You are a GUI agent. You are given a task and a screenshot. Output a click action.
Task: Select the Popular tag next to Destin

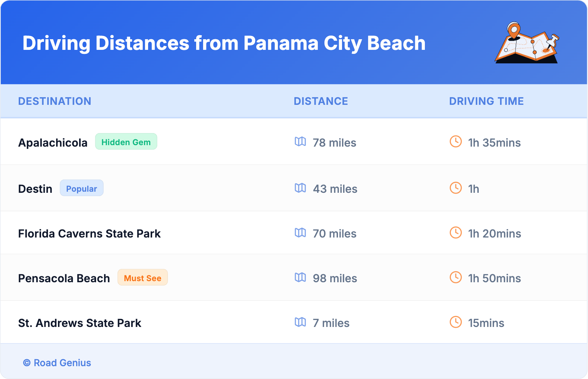pos(81,188)
